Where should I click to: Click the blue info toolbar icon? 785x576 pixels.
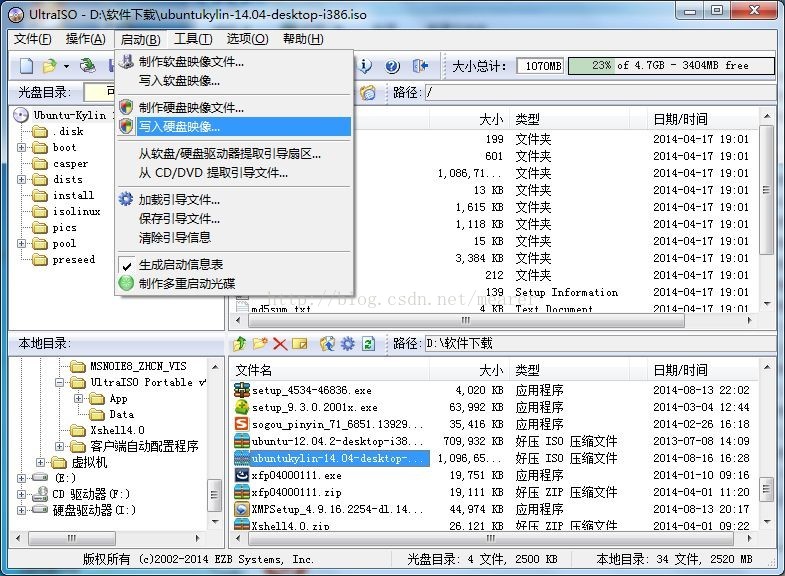pos(366,66)
